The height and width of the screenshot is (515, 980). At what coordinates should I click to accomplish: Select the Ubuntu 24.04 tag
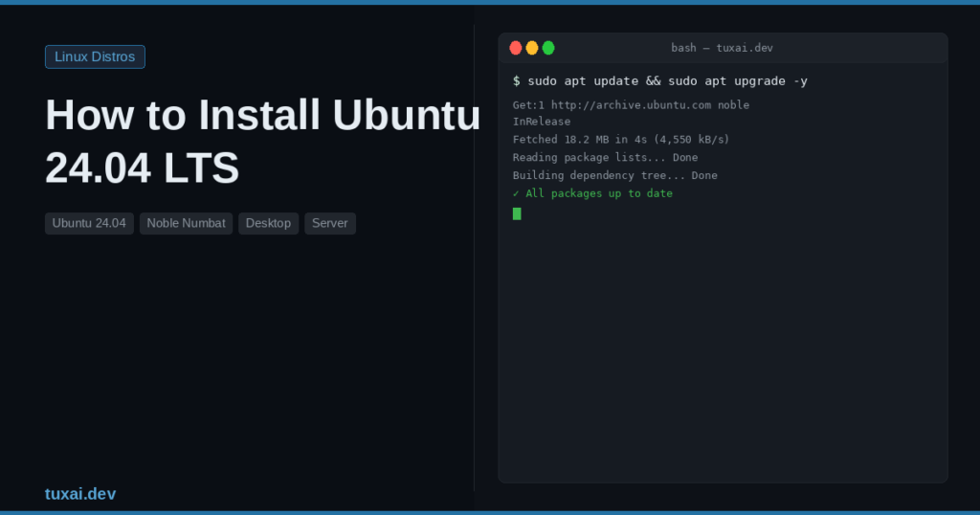tap(89, 223)
